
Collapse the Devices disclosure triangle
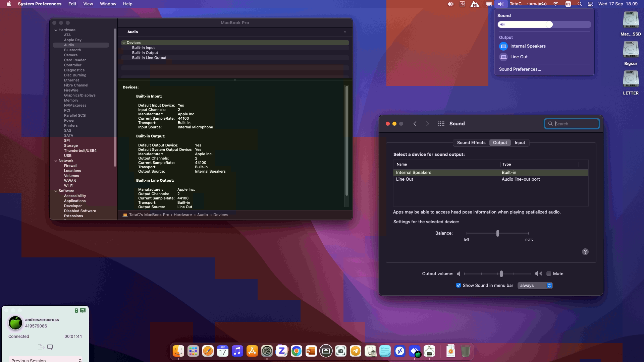(124, 43)
